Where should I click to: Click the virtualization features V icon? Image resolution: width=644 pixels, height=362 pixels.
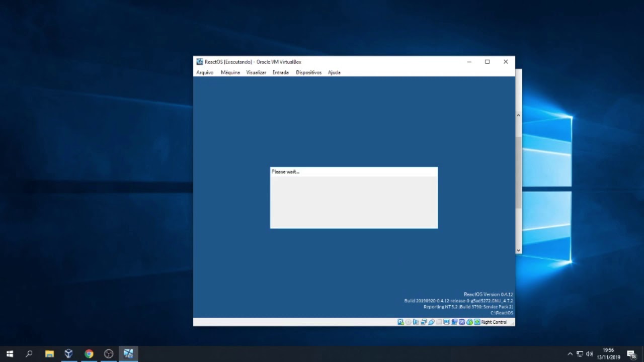(x=462, y=322)
